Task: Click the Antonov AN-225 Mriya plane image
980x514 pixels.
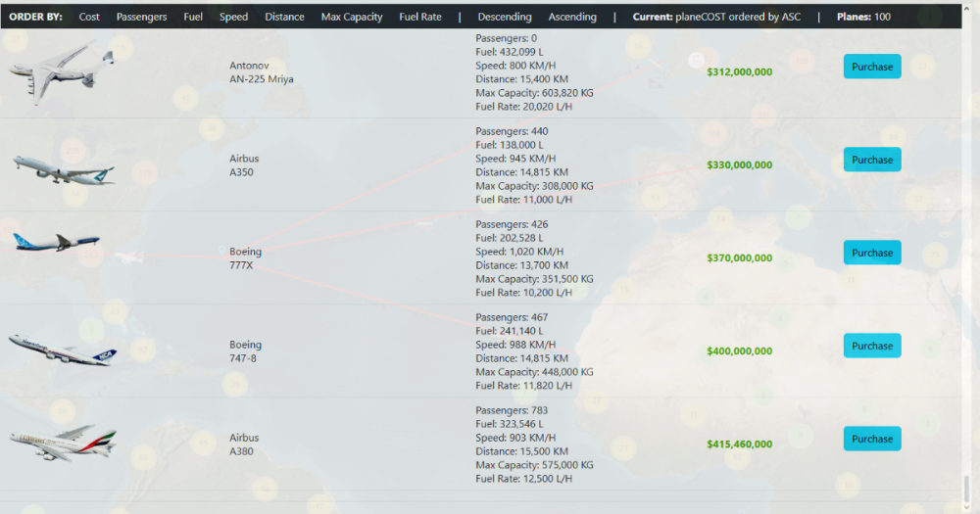Action: click(62, 72)
